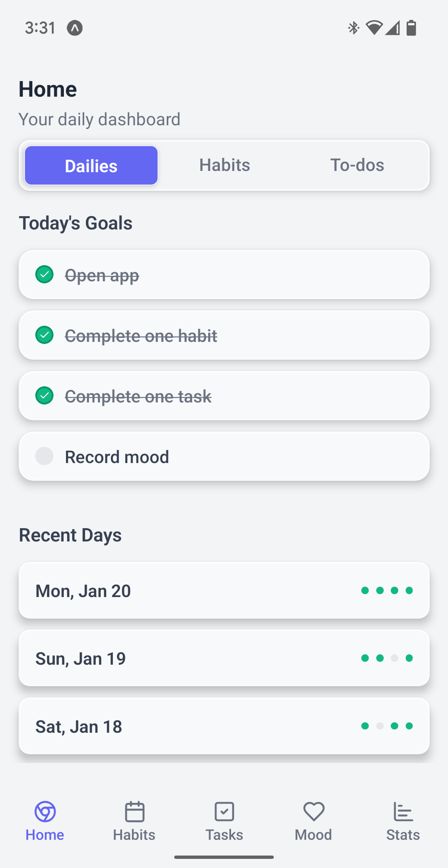Switch to the Habits segment tab

click(224, 165)
